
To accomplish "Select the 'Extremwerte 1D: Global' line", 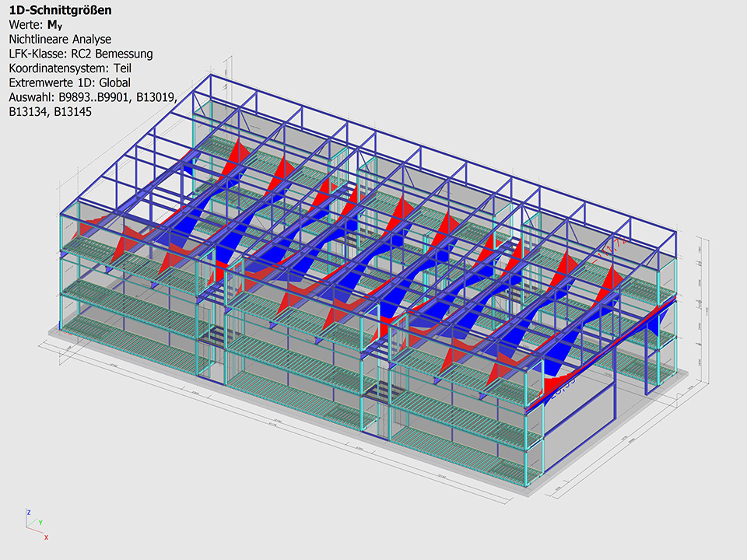I will [70, 82].
